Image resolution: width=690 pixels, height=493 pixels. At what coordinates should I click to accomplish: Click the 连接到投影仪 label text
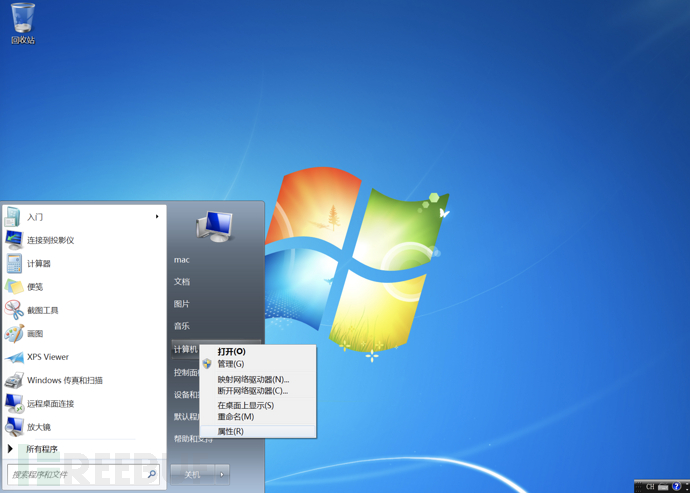pyautogui.click(x=51, y=240)
